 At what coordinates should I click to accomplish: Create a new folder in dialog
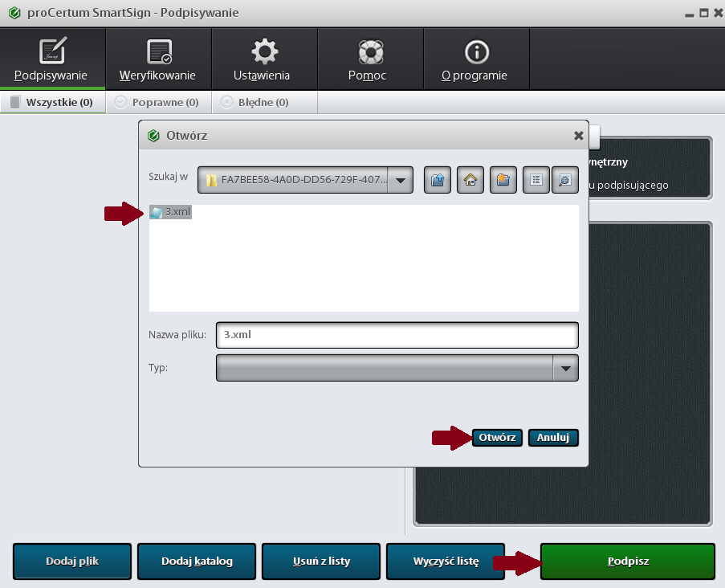coord(503,181)
